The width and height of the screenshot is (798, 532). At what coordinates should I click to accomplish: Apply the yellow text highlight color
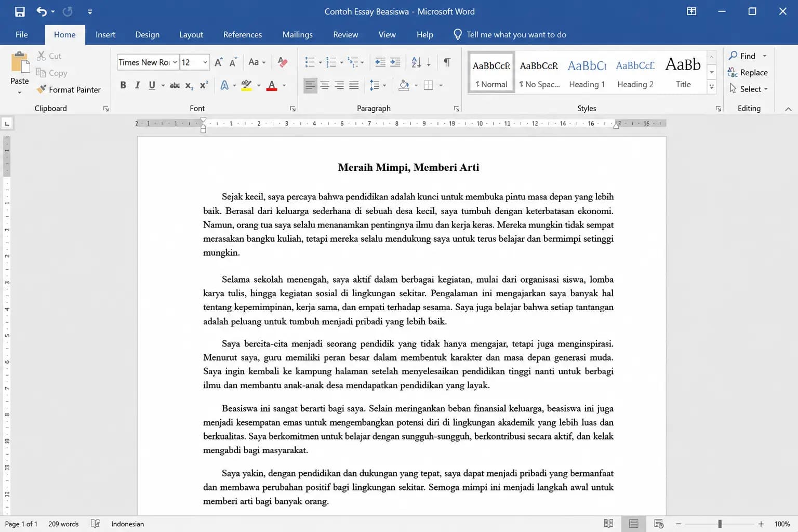coord(246,85)
